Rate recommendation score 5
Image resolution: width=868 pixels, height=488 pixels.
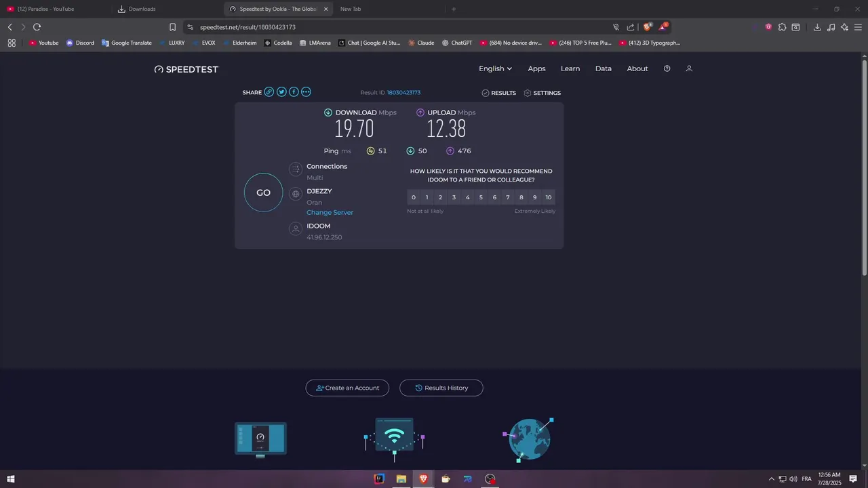tap(481, 197)
